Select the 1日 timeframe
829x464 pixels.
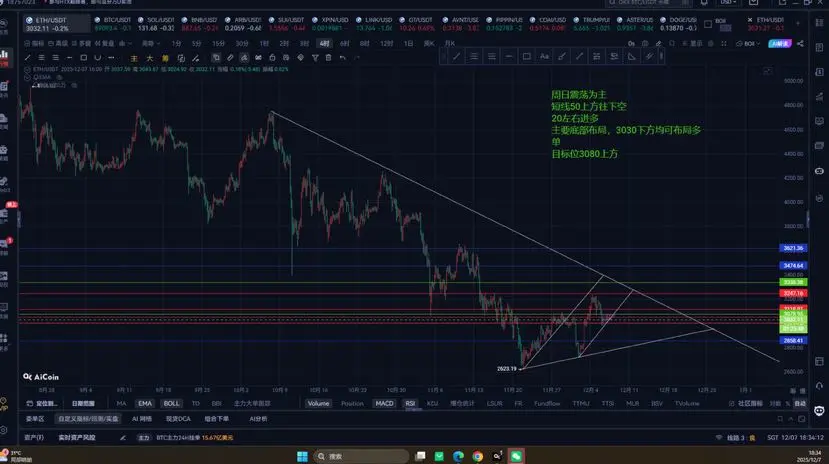coord(408,43)
